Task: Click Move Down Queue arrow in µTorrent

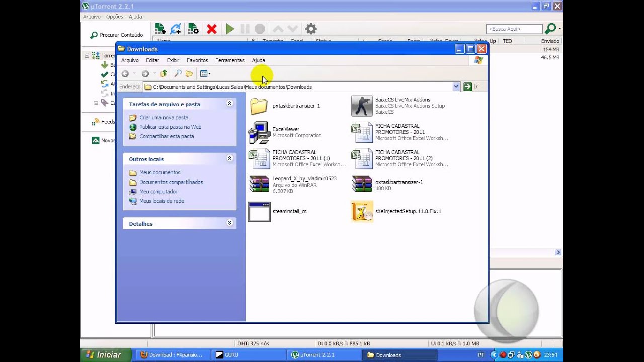Action: tap(293, 29)
